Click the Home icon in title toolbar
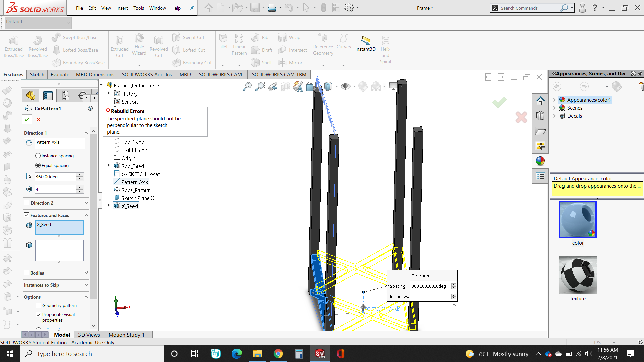The height and width of the screenshot is (362, 644). click(x=208, y=8)
